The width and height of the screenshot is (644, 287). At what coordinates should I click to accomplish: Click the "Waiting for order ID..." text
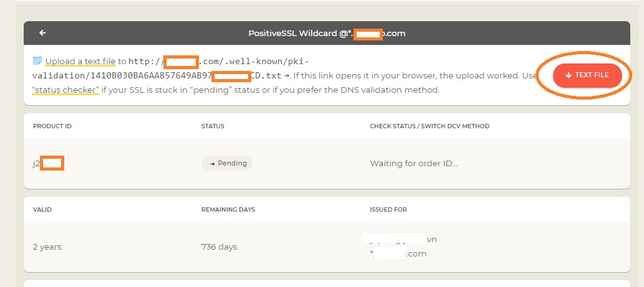point(413,163)
